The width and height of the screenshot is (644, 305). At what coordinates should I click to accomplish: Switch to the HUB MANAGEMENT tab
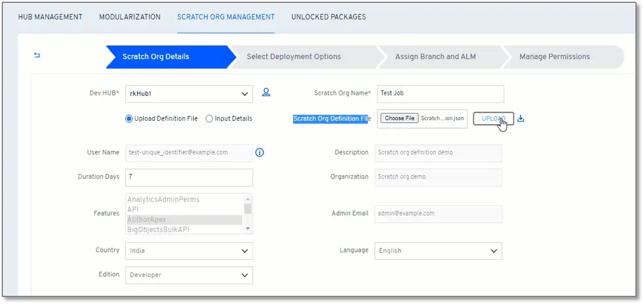pos(50,17)
